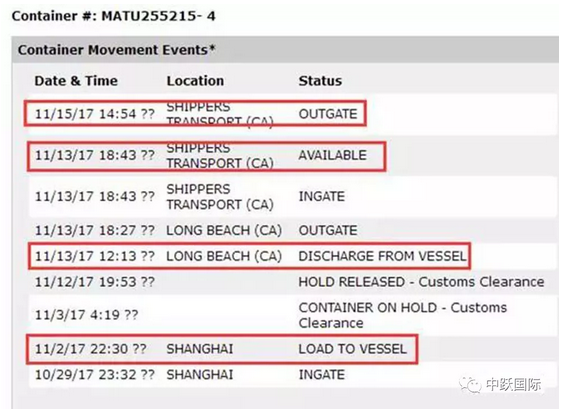Click CONTAINER ON HOLD - Customs Clearance entry
The width and height of the screenshot is (561, 410).
pos(403,315)
